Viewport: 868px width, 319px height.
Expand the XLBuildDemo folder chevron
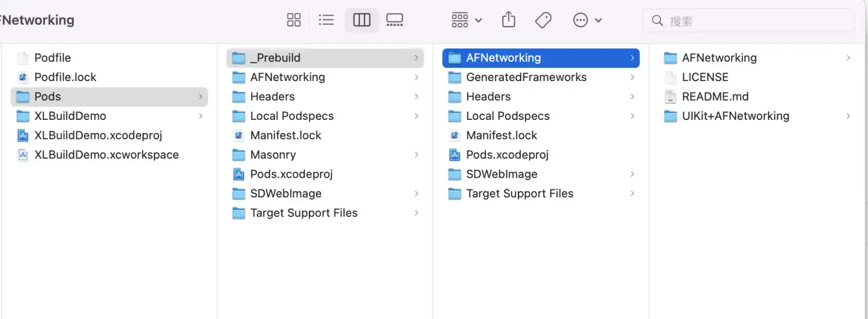[201, 116]
